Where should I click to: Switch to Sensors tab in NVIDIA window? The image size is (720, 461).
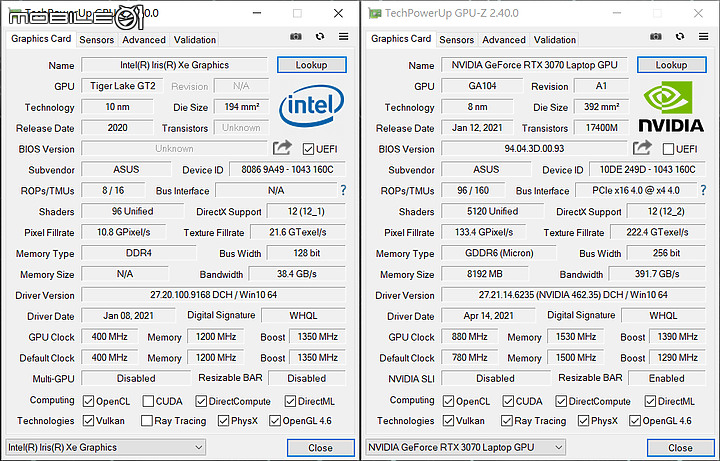(456, 40)
